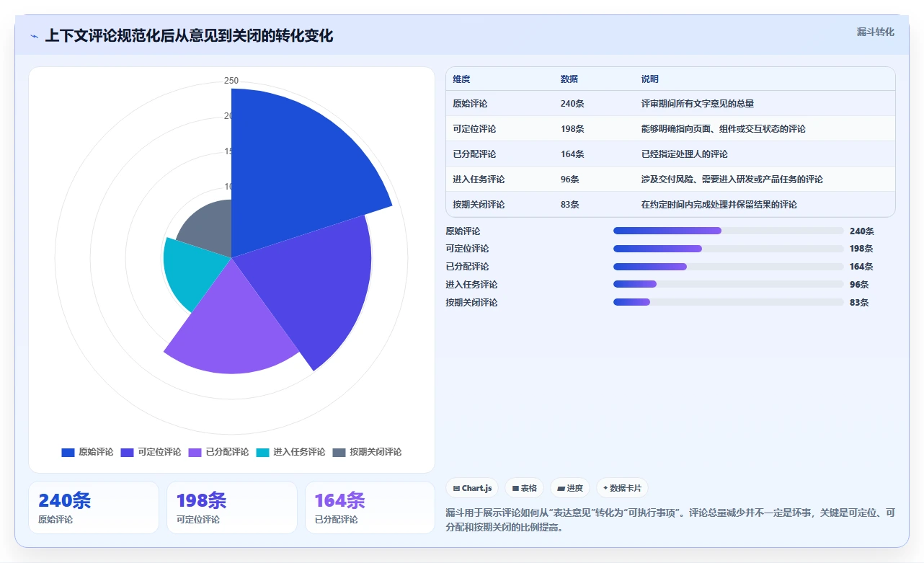Image resolution: width=924 pixels, height=563 pixels.
Task: Click the Chart.js chip
Action: tap(472, 488)
